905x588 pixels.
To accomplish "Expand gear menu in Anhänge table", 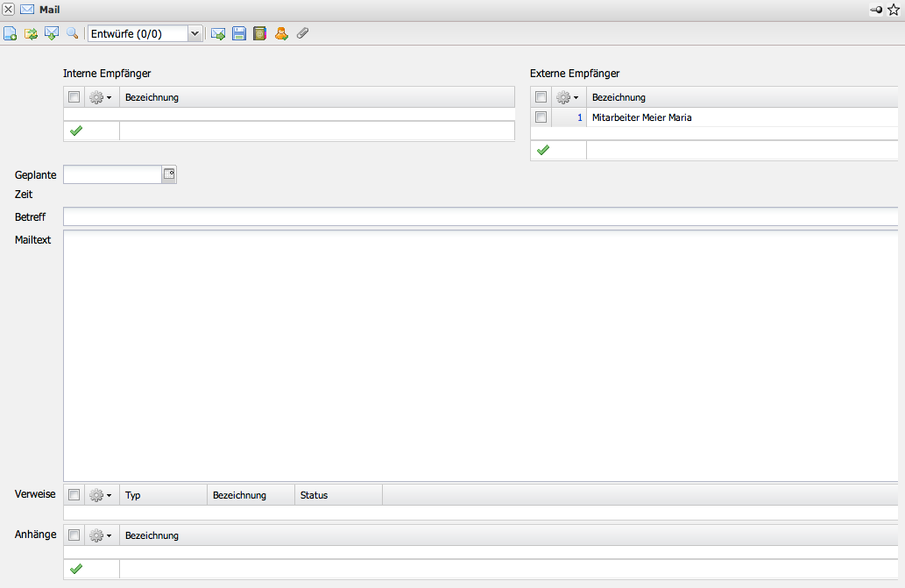I will 101,535.
